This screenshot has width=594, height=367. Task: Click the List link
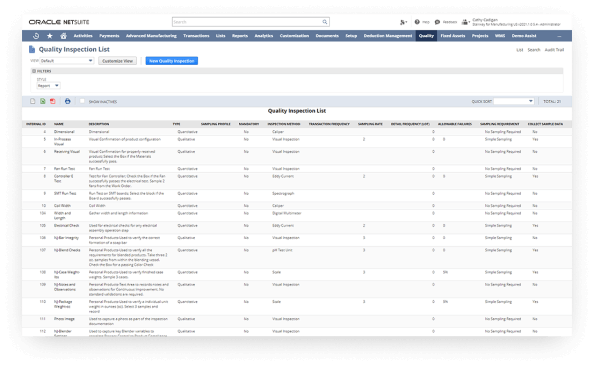(520, 50)
